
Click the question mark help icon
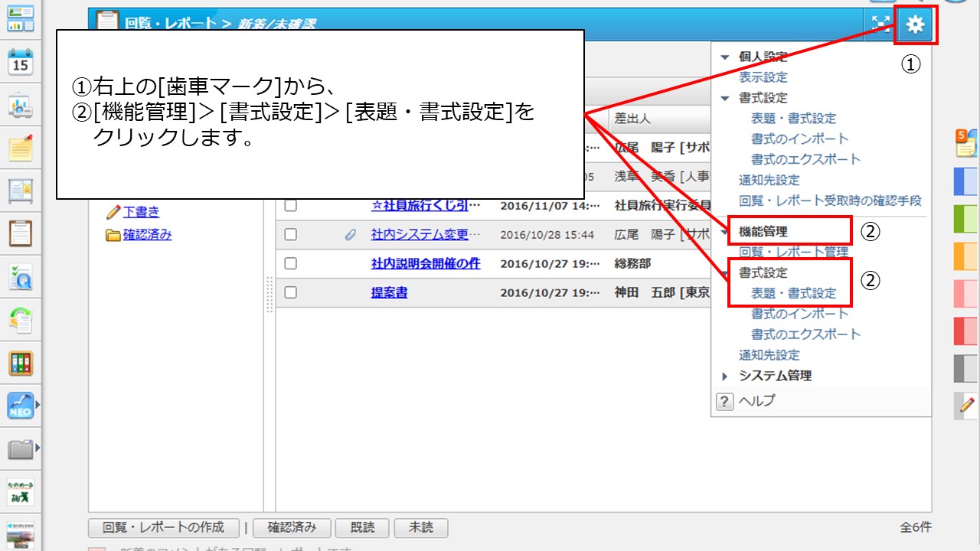click(724, 401)
